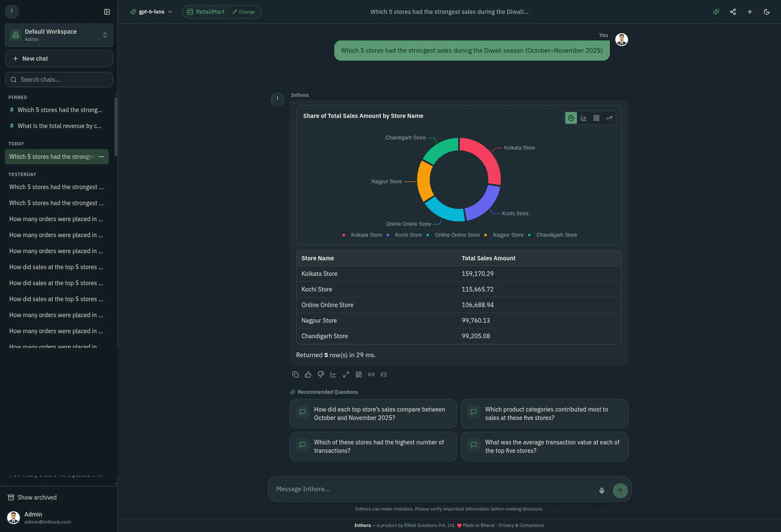
Task: Click the chart icon below the response
Action: pos(333,374)
